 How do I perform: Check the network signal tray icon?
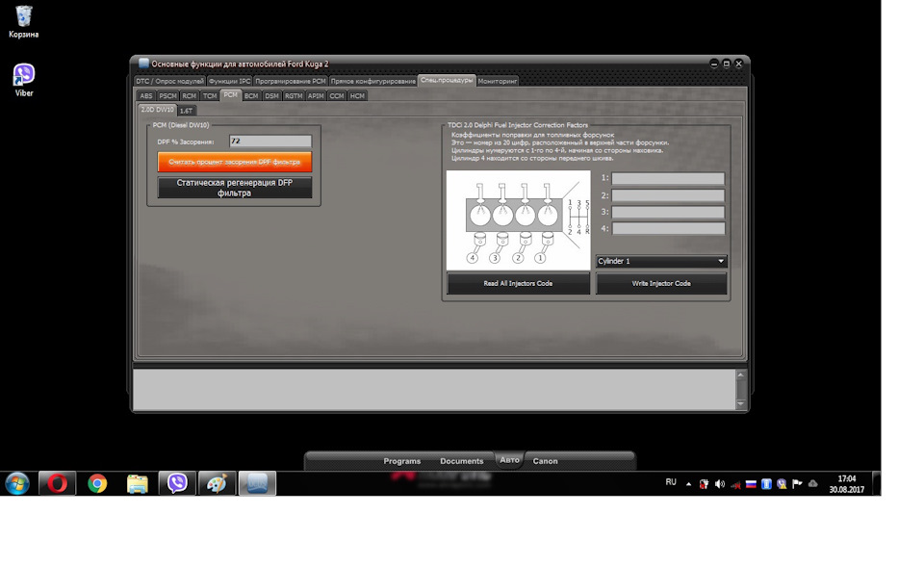735,484
